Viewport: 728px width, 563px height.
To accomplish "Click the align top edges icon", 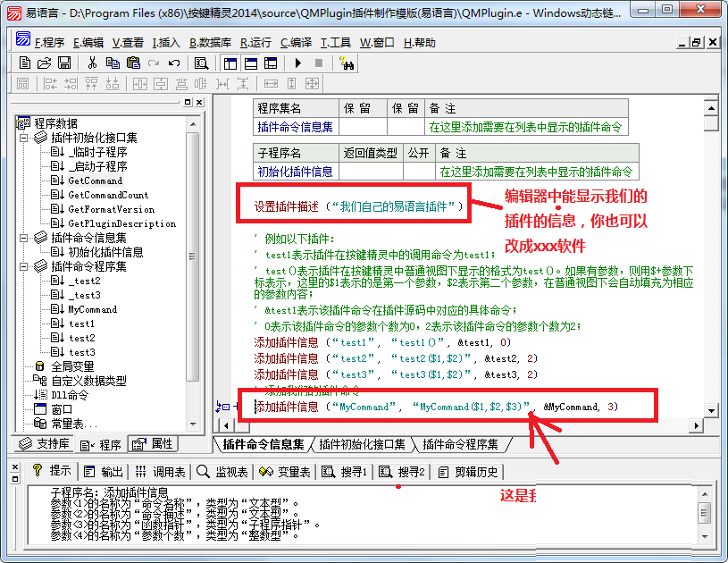I will tap(91, 84).
